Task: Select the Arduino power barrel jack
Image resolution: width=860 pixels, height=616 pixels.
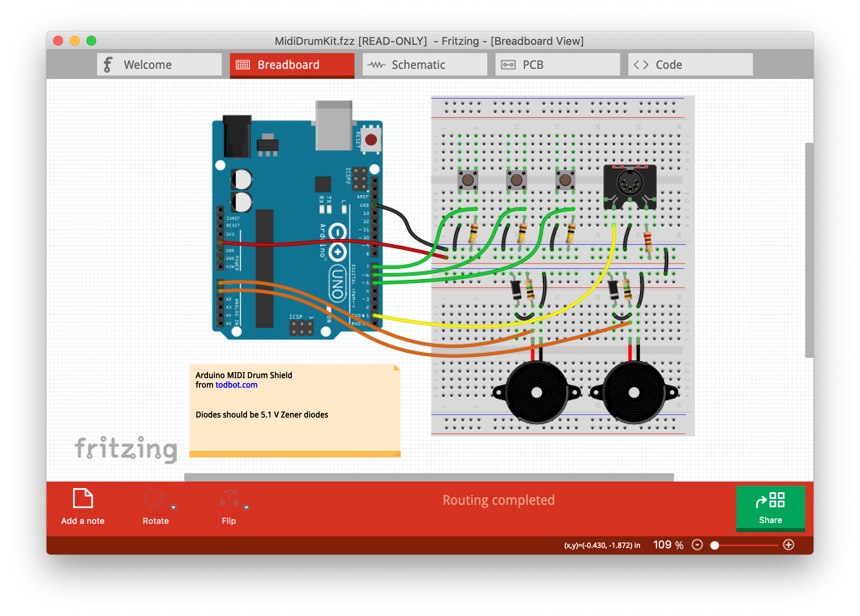Action: pos(237,137)
